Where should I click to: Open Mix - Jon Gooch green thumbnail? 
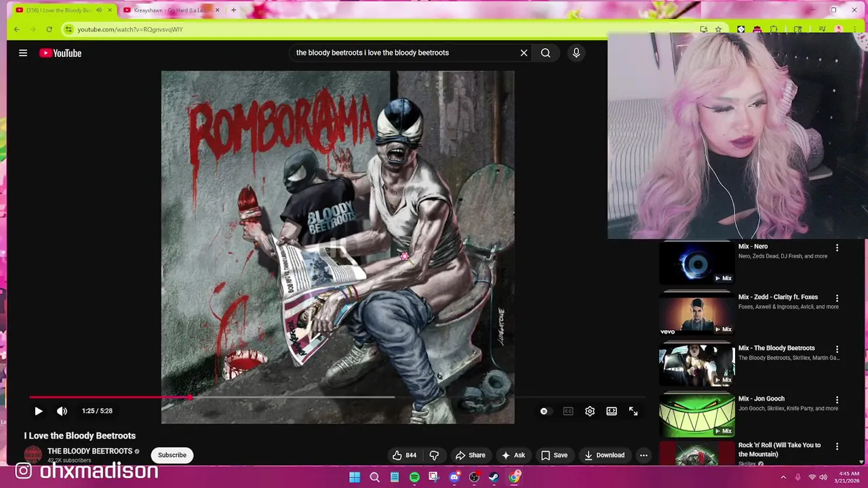(x=696, y=415)
